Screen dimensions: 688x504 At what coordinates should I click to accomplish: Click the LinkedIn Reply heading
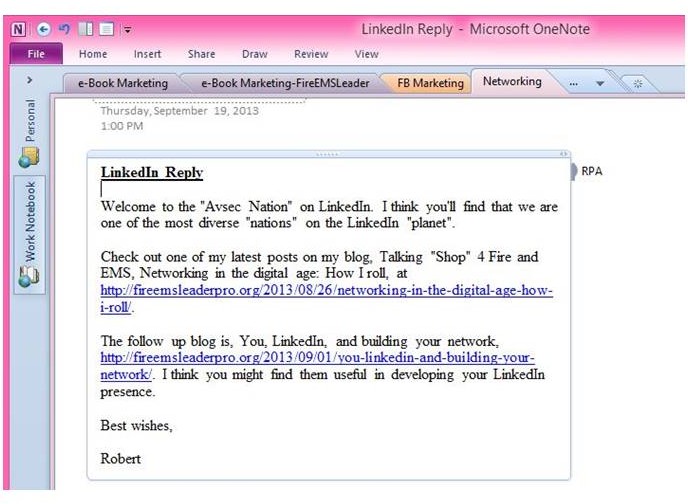152,172
